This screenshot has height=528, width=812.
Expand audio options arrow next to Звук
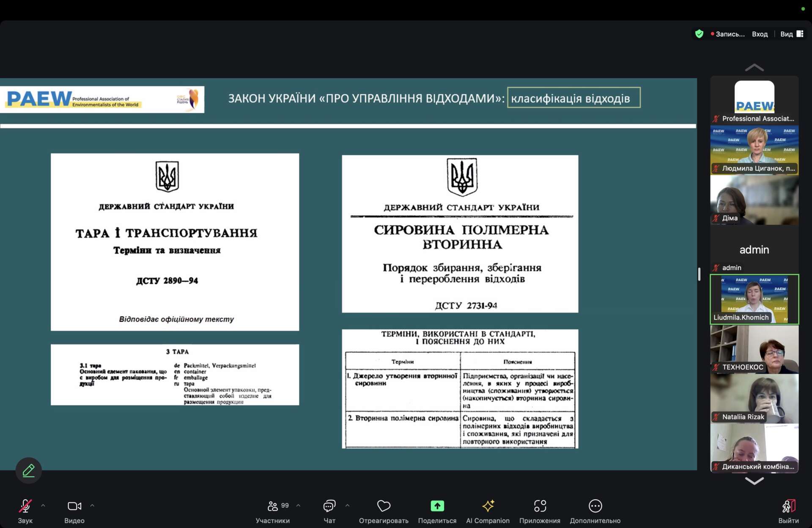(43, 505)
